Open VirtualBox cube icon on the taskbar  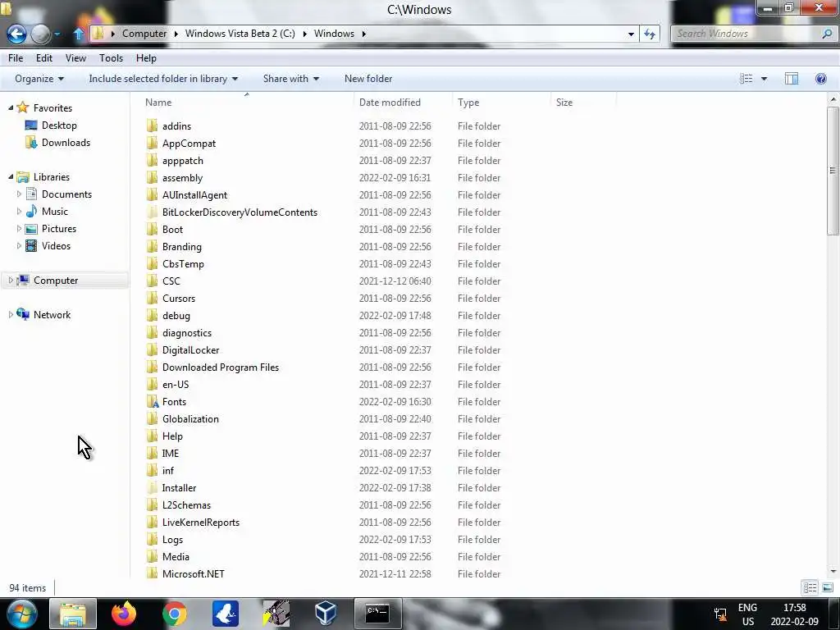(x=326, y=614)
